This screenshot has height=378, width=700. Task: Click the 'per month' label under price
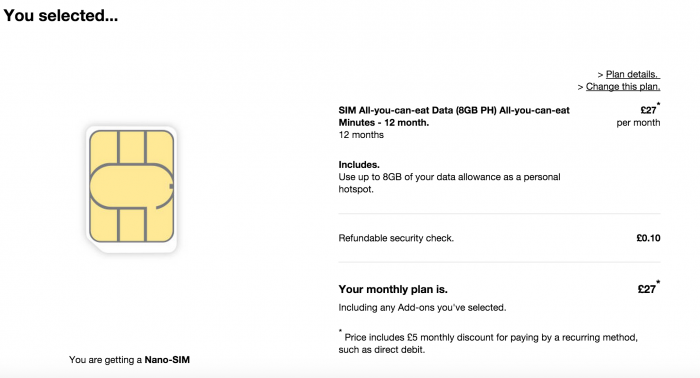638,123
